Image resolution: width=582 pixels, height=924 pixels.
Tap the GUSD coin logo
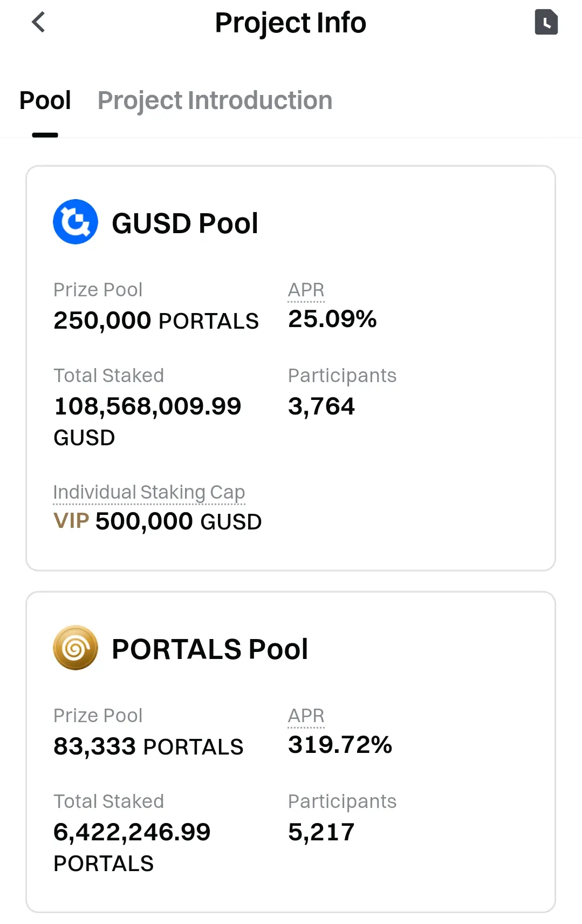point(76,222)
